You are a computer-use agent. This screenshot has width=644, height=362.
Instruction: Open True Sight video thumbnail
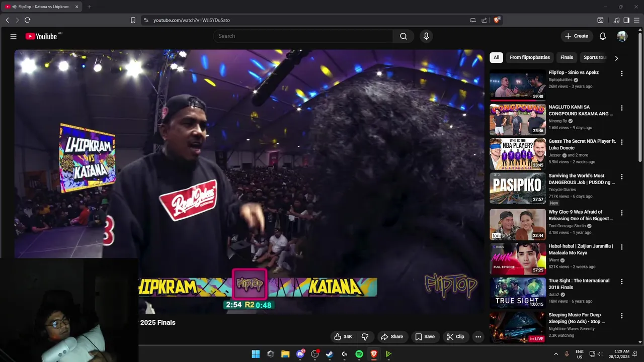tap(518, 293)
